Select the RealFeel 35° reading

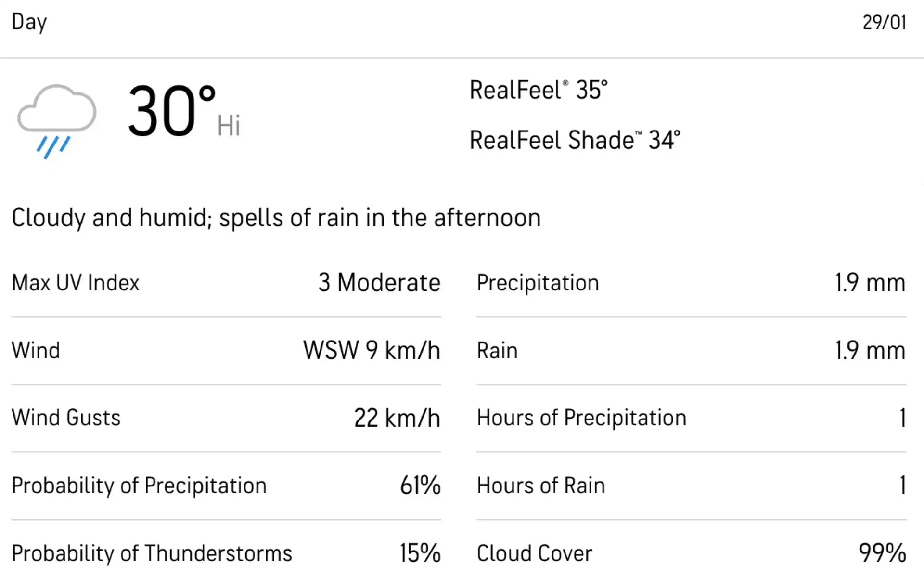[x=539, y=90]
